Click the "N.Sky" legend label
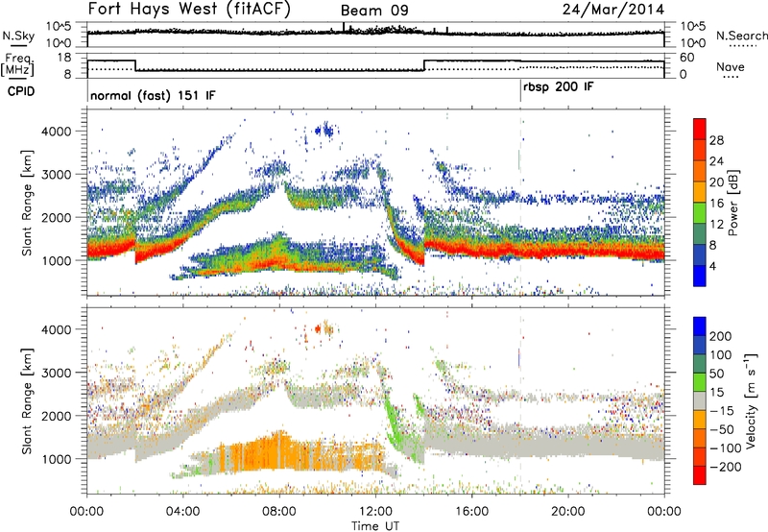Image resolution: width=768 pixels, height=532 pixels. coord(18,36)
